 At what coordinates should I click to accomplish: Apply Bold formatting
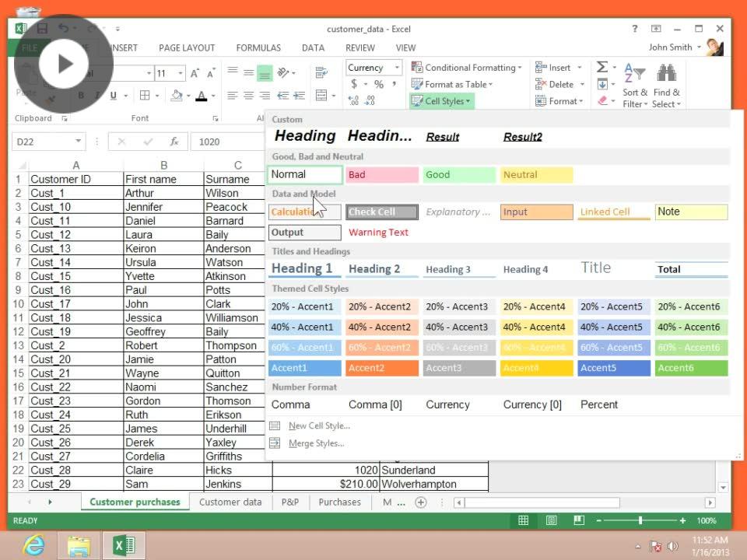point(81,94)
